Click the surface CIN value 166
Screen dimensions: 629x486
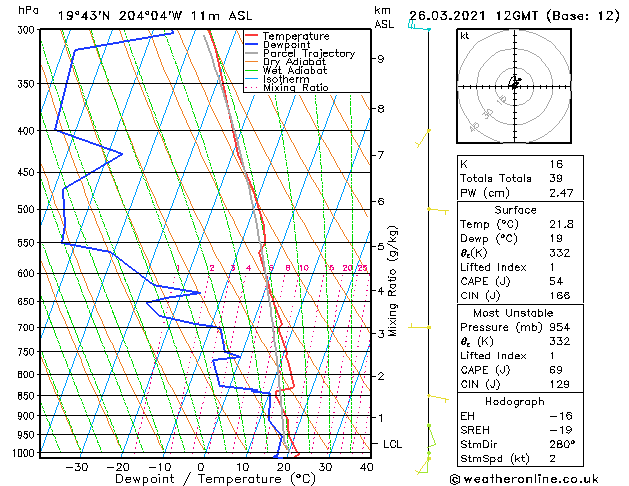click(560, 296)
